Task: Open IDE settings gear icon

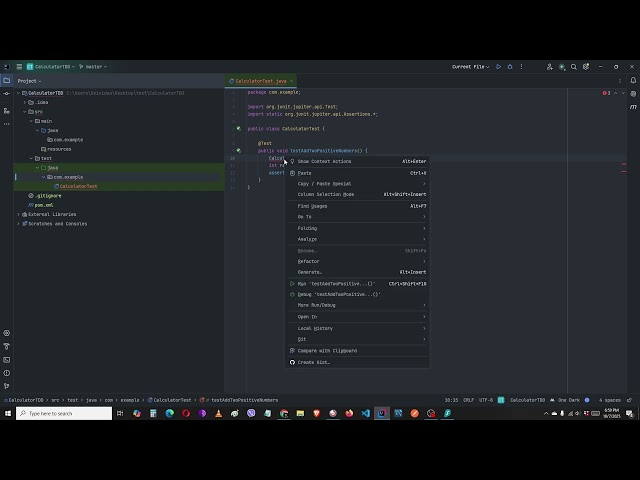Action: click(x=586, y=67)
